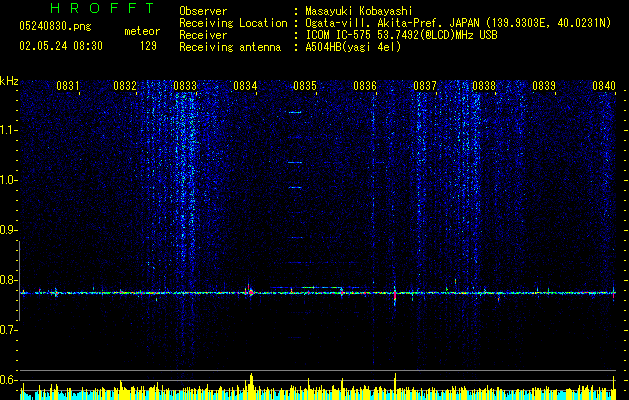Screen dimensions: 629x400
Task: Click the 0834 time marker
Action: [245, 86]
